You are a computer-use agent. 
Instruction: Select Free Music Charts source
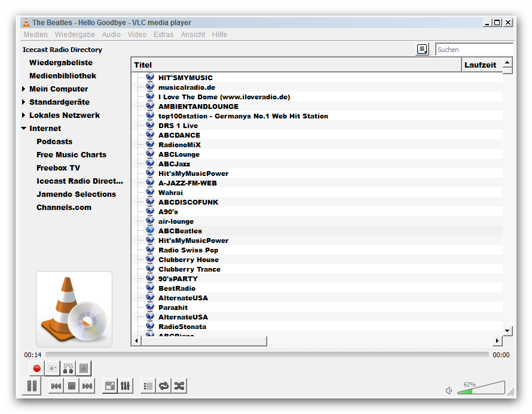pos(71,155)
